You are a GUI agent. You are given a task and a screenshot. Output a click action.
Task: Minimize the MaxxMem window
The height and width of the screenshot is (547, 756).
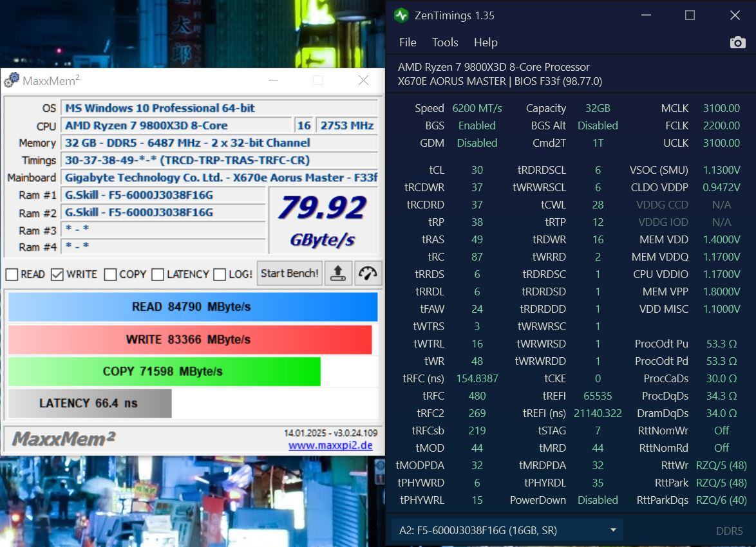[x=274, y=80]
